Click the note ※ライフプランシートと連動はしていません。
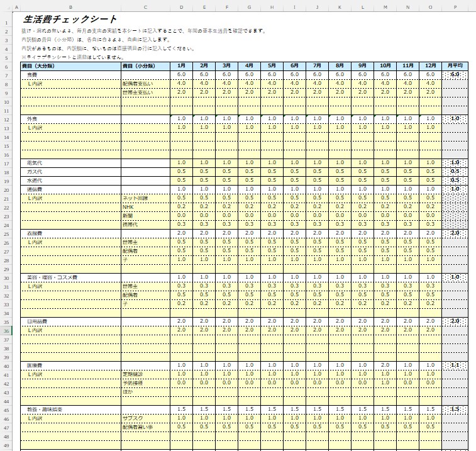 point(73,57)
